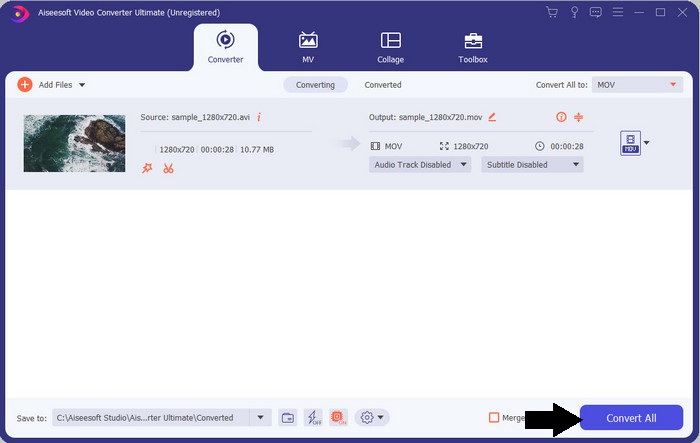Click the 10.77 MB file size
This screenshot has height=443, width=700.
(257, 150)
